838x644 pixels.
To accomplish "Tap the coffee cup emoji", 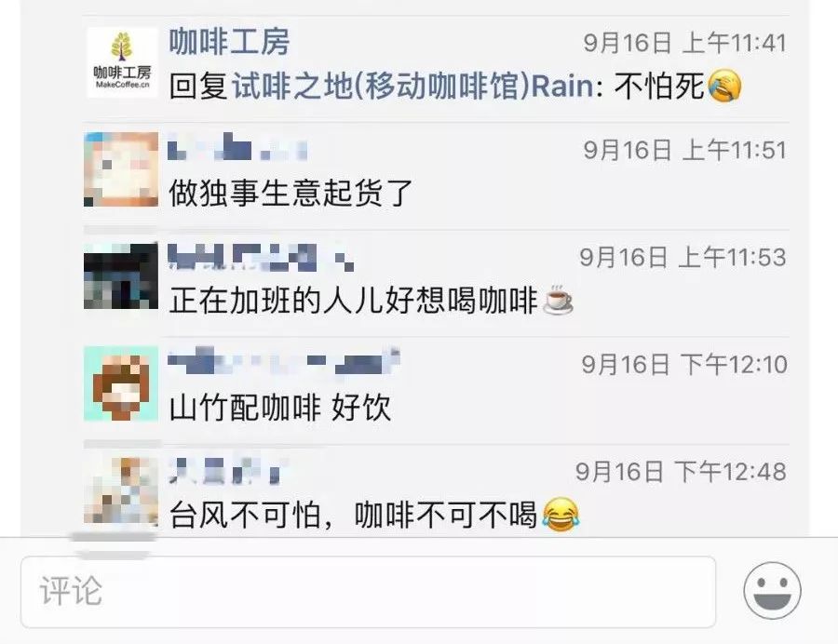I will coord(558,299).
